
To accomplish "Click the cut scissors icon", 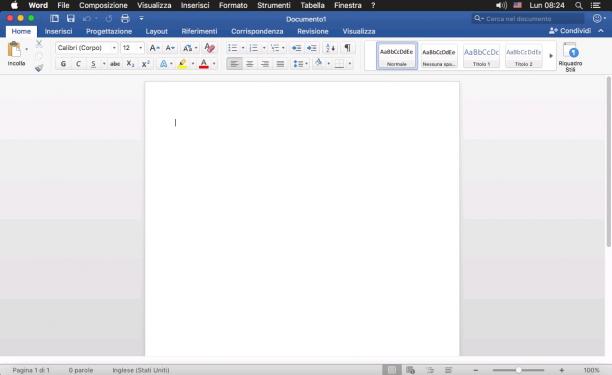I will 39,44.
